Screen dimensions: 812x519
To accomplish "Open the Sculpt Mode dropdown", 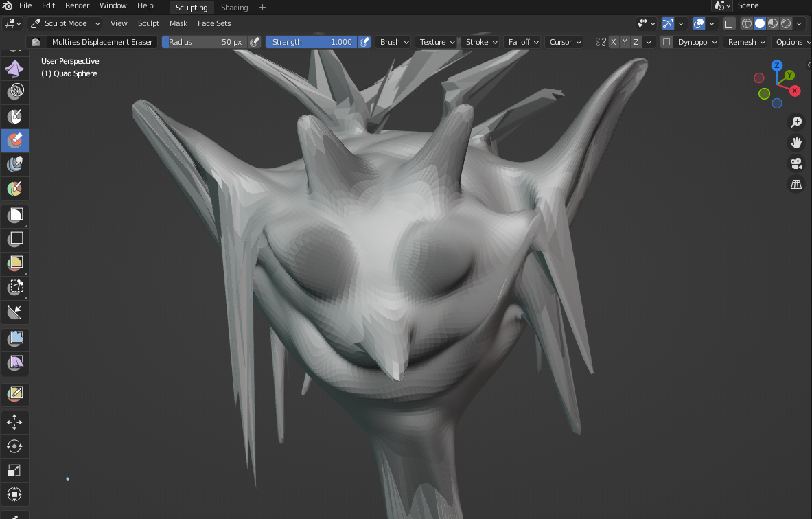I will tap(65, 23).
